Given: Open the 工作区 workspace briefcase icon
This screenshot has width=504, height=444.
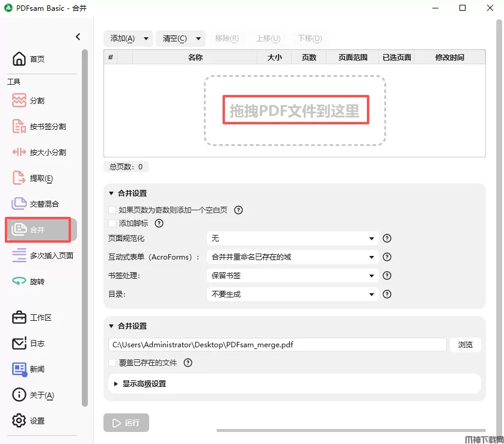Looking at the screenshot, I should (x=19, y=317).
